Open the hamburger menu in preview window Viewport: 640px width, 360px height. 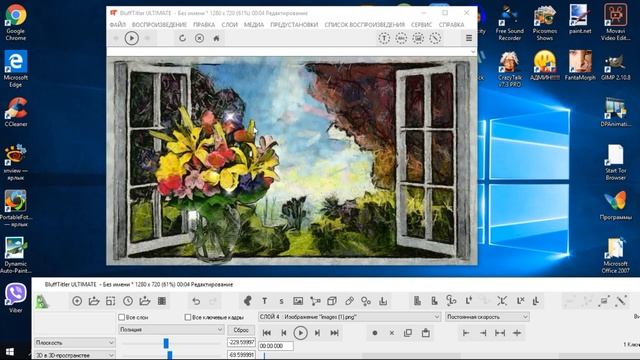click(469, 38)
